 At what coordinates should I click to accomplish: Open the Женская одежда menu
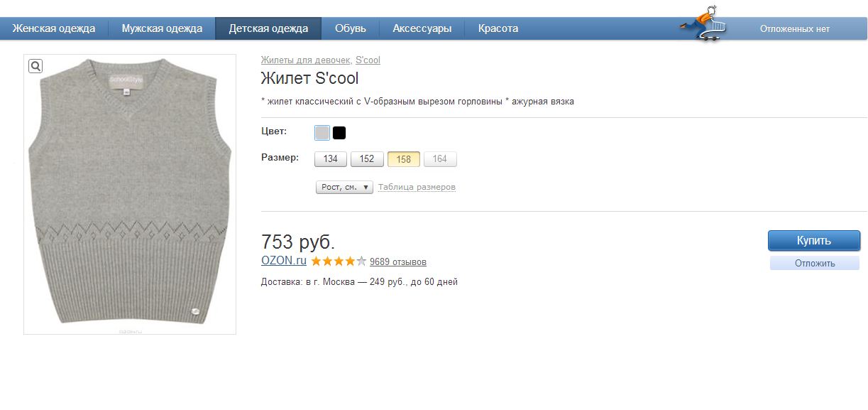click(x=54, y=28)
